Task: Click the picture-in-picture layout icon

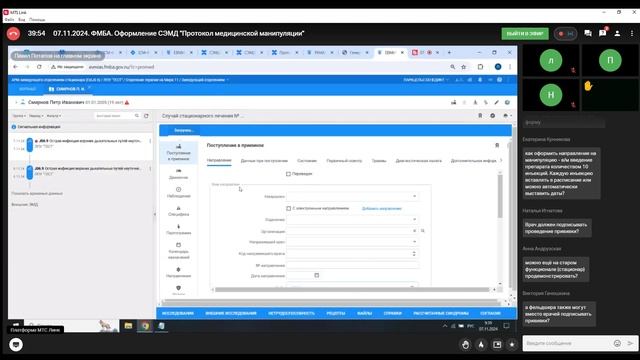Action: 497,344
